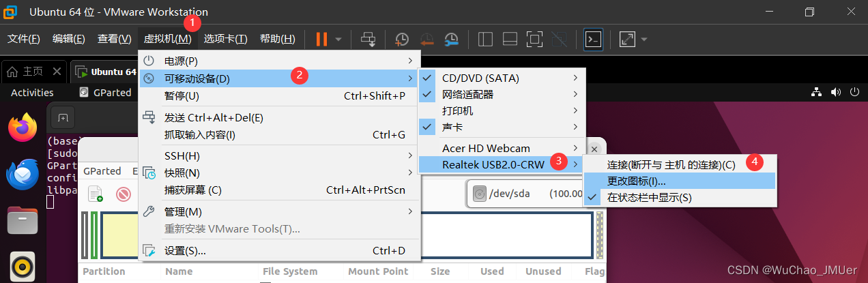Open the snapshot manager wrench clock icon
The image size is (868, 283).
(x=452, y=40)
